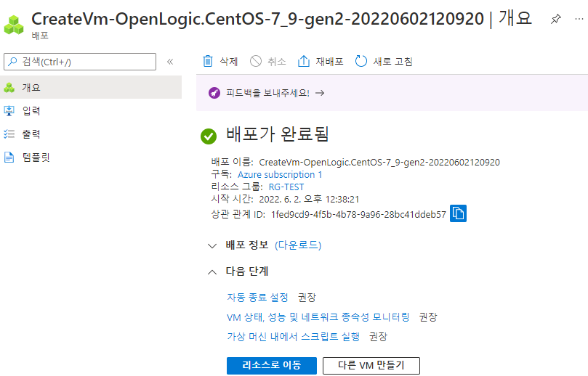
Task: Open 템플릿 in the sidebar
Action: 91,158
